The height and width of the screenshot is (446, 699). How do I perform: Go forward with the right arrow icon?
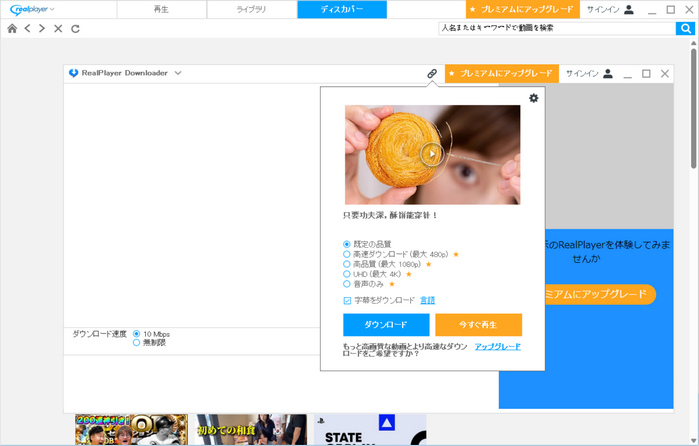coord(42,29)
